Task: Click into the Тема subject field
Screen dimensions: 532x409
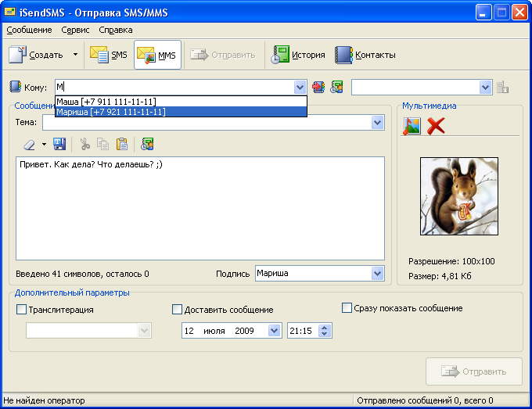Action: [207, 123]
